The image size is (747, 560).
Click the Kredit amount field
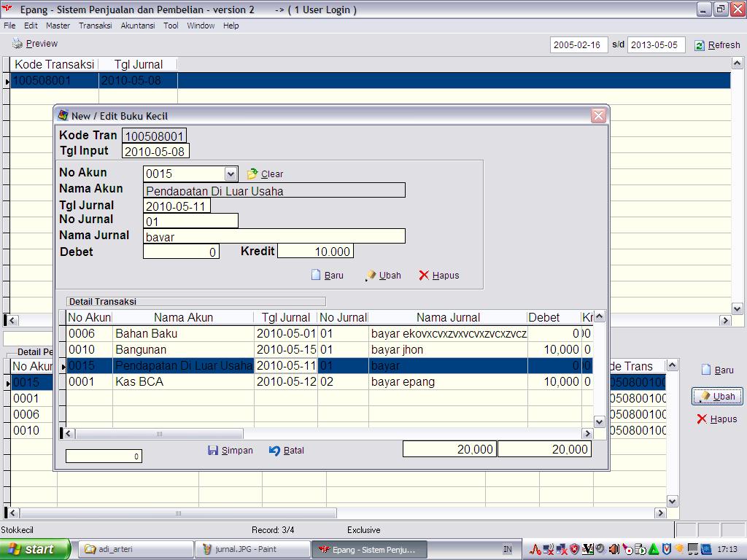(x=315, y=251)
